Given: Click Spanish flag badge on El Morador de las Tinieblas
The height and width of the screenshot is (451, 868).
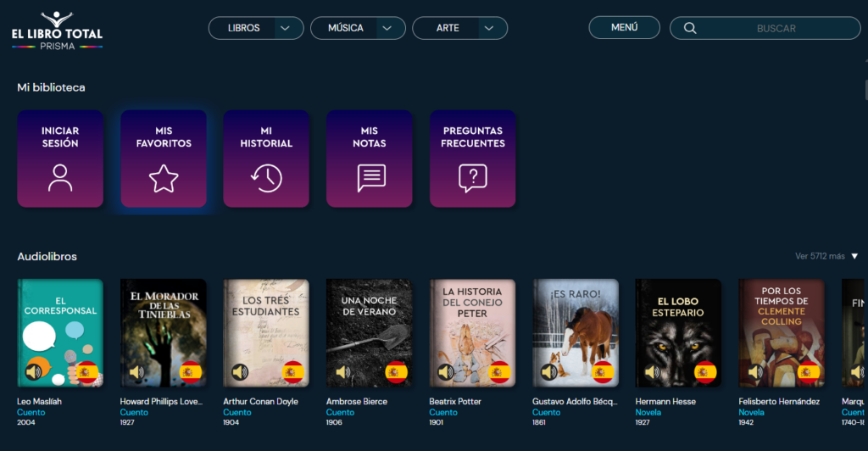Looking at the screenshot, I should [x=190, y=372].
